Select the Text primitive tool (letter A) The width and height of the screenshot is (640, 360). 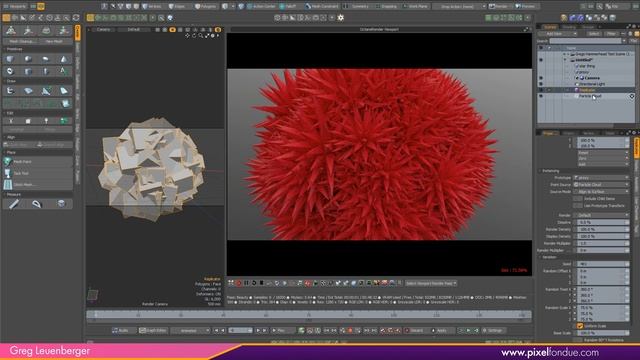(64, 71)
